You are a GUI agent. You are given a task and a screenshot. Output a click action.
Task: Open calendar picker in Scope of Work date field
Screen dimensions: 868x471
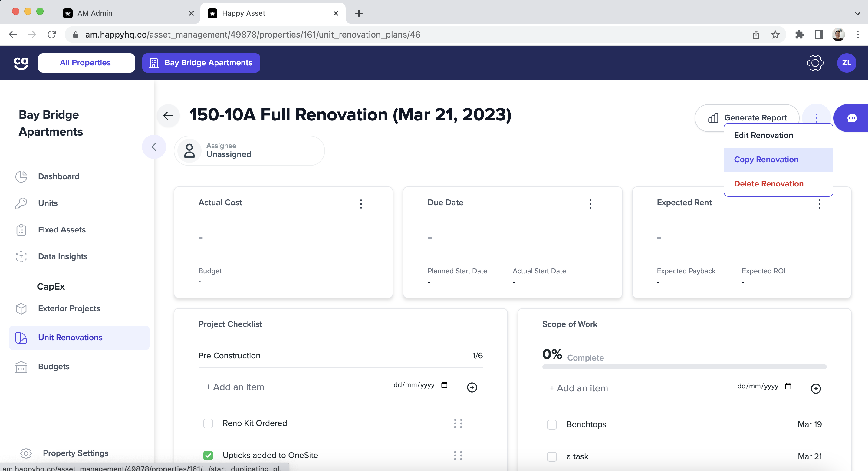pos(788,386)
